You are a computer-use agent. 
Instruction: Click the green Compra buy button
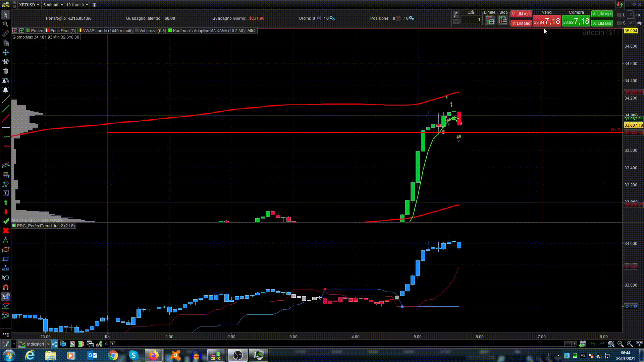pos(576,21)
